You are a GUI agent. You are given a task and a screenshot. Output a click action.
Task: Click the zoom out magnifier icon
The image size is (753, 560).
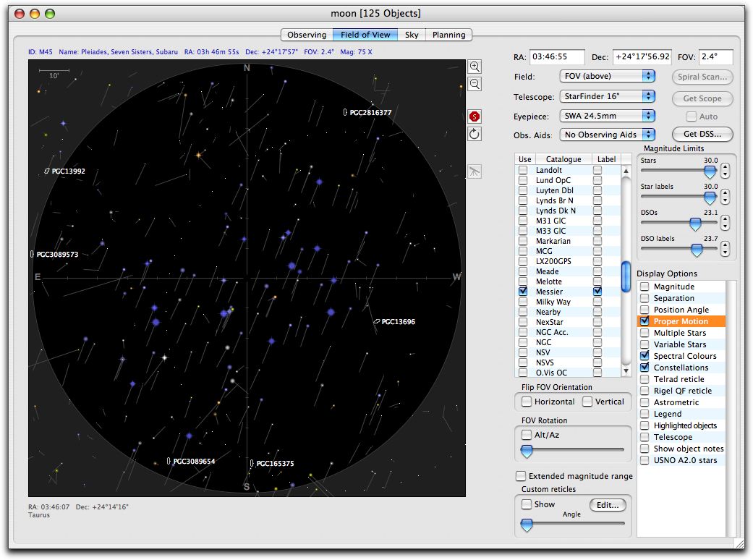point(475,84)
